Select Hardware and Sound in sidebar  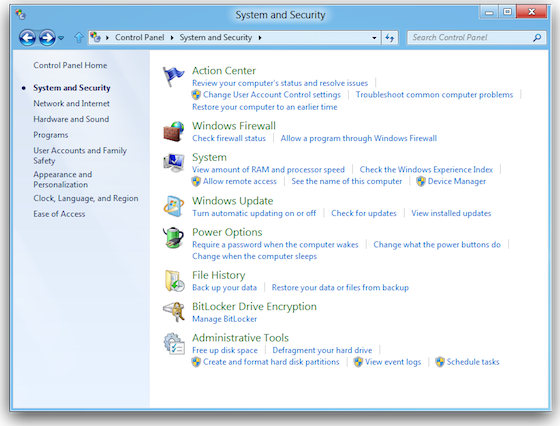(x=71, y=119)
